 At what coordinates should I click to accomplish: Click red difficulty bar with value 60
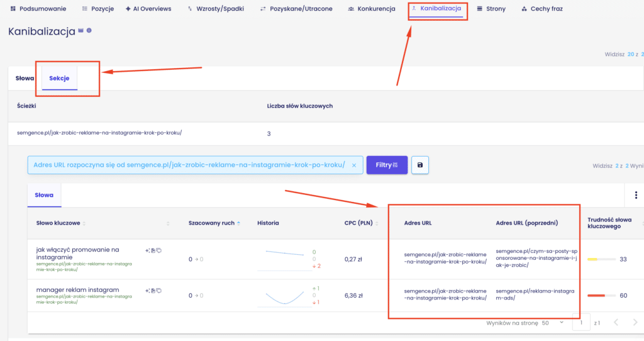tap(601, 296)
